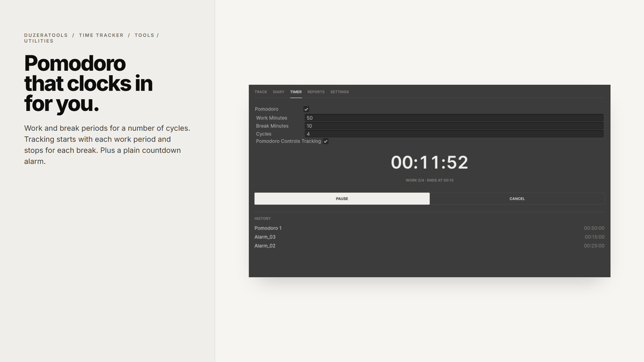Select the Pomodoro 1 history entry

(x=429, y=228)
